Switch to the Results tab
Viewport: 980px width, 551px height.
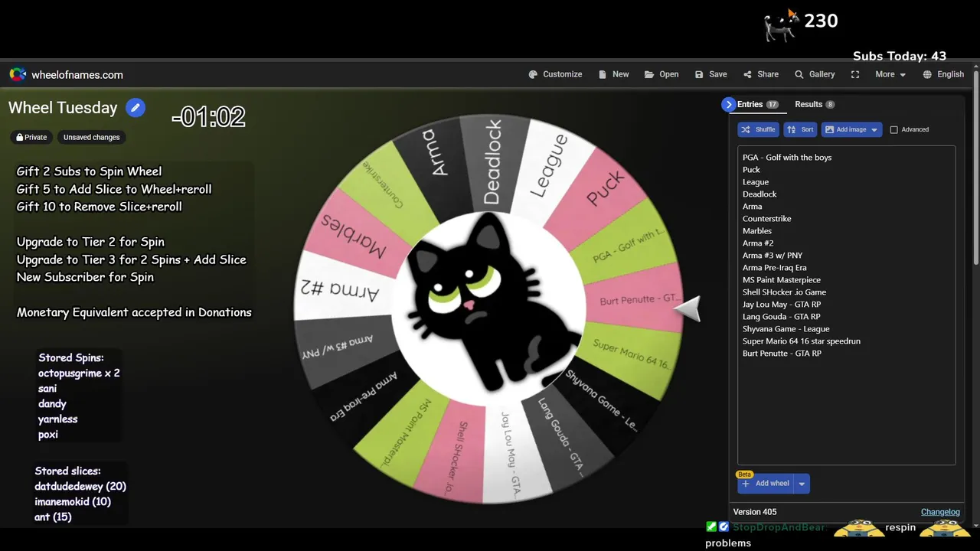pos(815,104)
